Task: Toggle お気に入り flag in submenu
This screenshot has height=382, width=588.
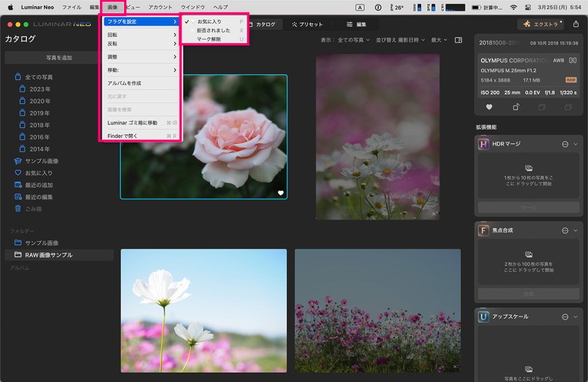Action: tap(214, 22)
